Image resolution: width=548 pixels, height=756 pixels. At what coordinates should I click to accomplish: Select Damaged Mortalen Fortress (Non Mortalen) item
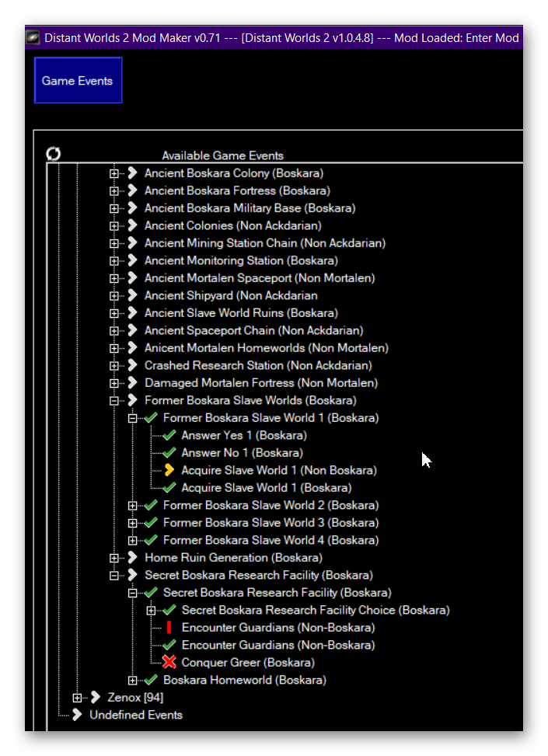coord(261,383)
